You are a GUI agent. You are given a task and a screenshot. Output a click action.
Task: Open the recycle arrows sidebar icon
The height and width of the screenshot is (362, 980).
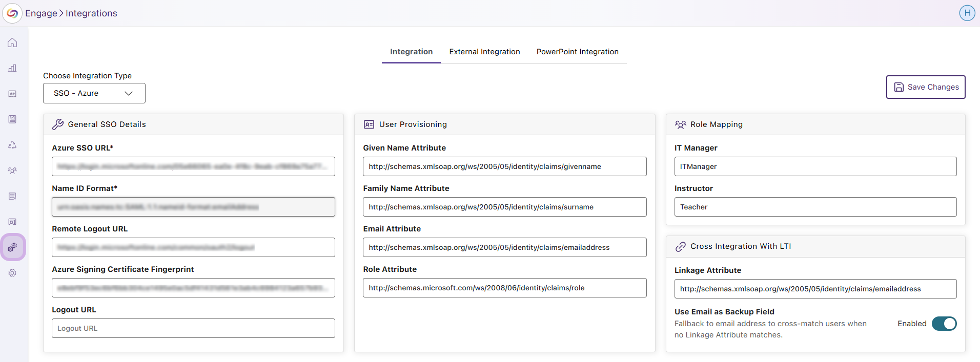click(12, 145)
